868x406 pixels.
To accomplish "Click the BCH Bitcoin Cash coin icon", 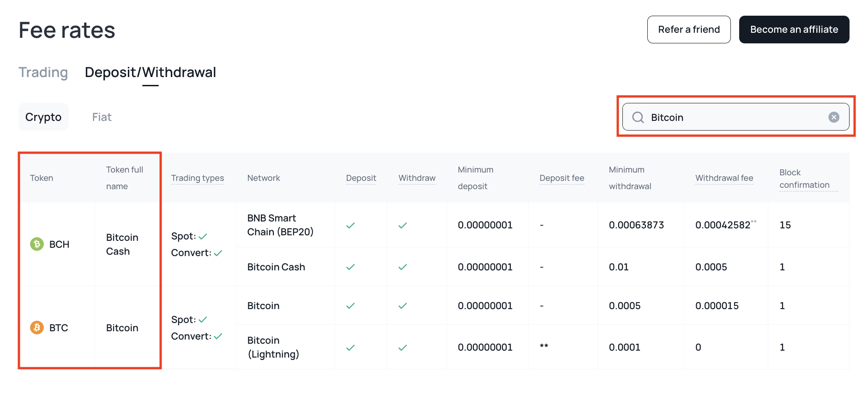I will click(x=37, y=244).
